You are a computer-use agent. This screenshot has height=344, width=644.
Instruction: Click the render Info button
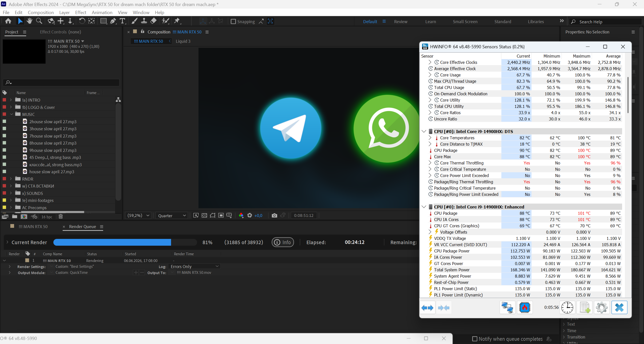pyautogui.click(x=283, y=242)
